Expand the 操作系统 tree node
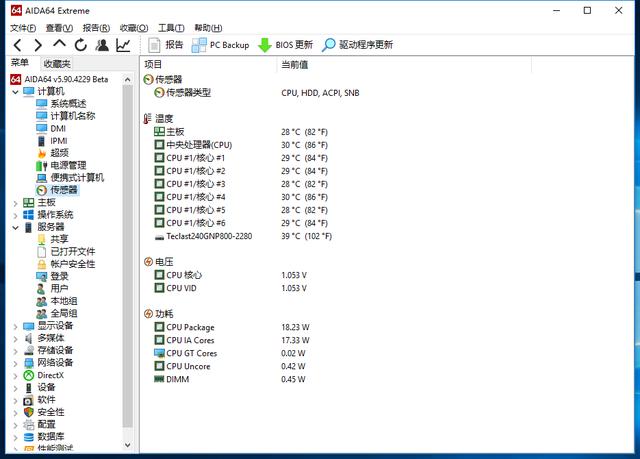The width and height of the screenshot is (640, 459). tap(15, 215)
